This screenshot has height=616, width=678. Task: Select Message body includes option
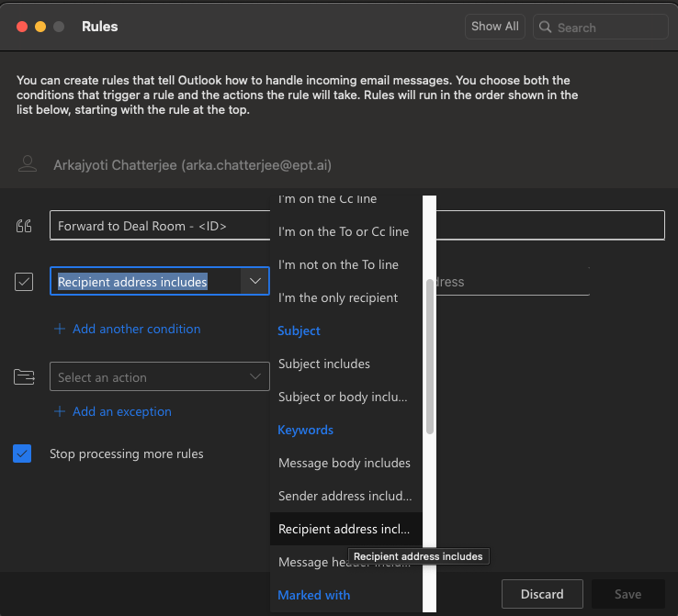[345, 463]
